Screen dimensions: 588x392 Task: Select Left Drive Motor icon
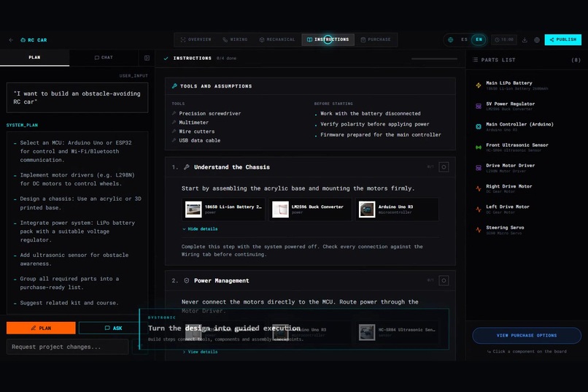click(479, 210)
